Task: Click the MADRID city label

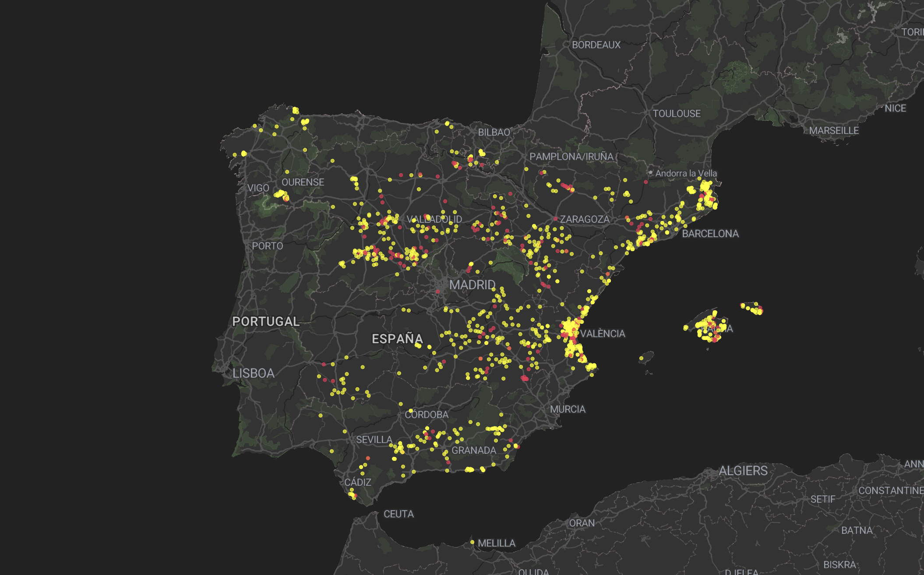Action: pos(472,285)
